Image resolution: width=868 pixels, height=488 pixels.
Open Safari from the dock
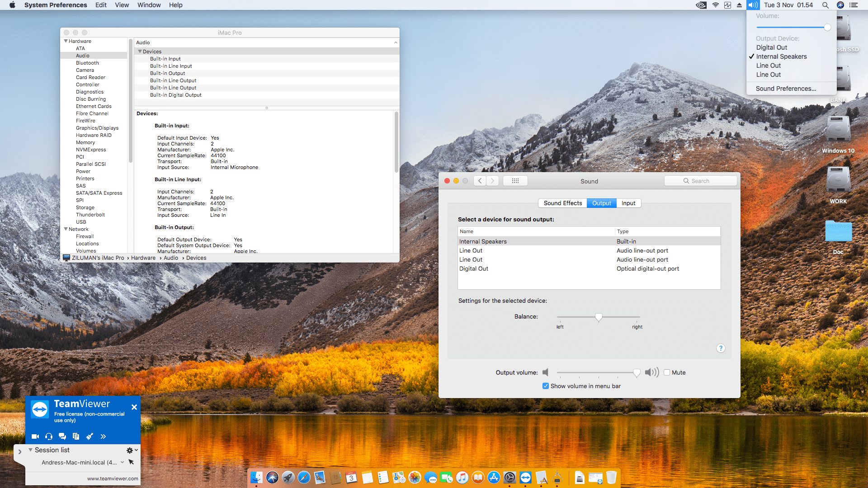[x=304, y=478]
